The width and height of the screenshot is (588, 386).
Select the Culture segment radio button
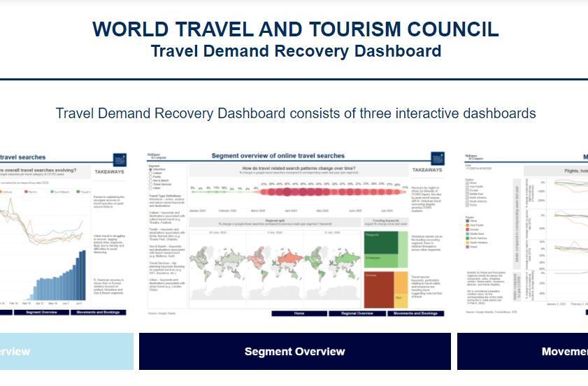(151, 173)
